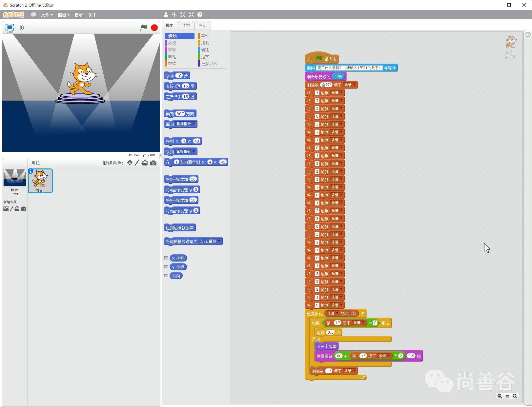Open block help question mark tool
Viewport: 532px width, 407px height.
point(200,15)
